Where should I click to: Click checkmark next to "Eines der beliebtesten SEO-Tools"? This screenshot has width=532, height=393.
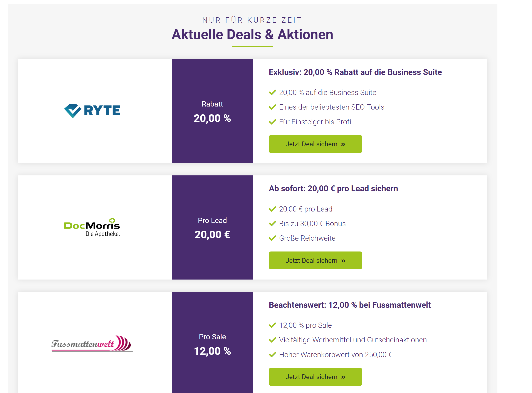click(272, 107)
